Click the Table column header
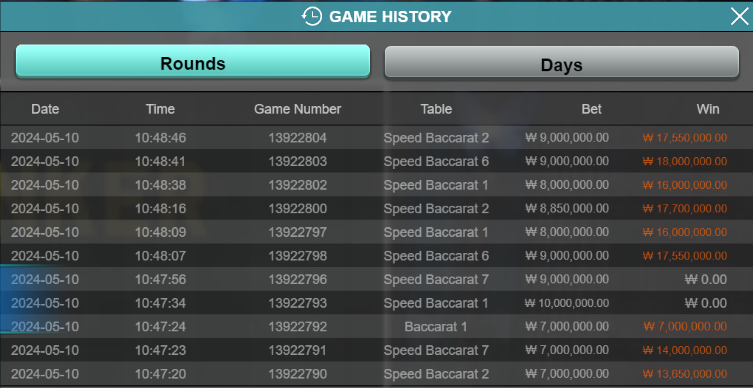 tap(436, 109)
